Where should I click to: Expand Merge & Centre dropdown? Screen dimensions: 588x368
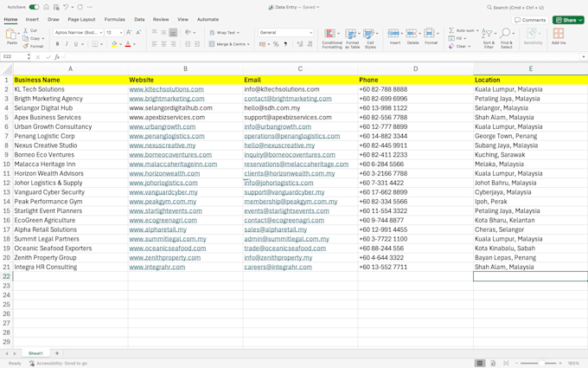[x=248, y=44]
